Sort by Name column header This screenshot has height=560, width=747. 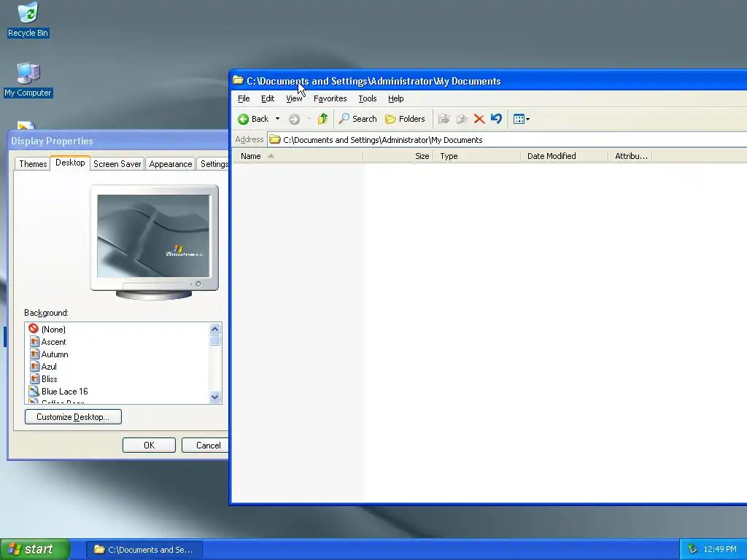tap(298, 156)
